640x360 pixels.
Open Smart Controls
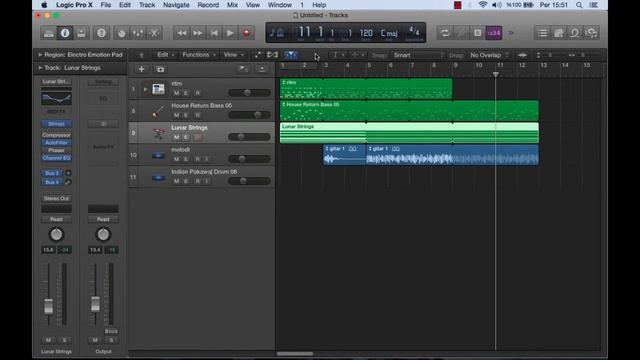(121, 33)
